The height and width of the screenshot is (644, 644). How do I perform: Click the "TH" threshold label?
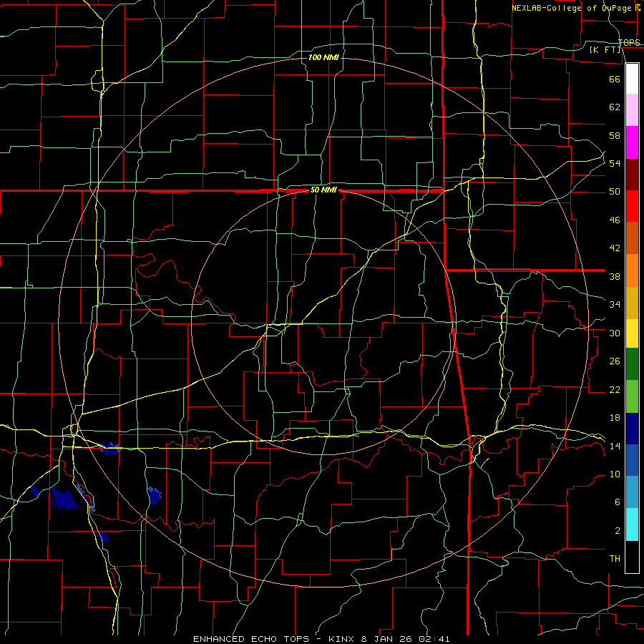point(615,559)
